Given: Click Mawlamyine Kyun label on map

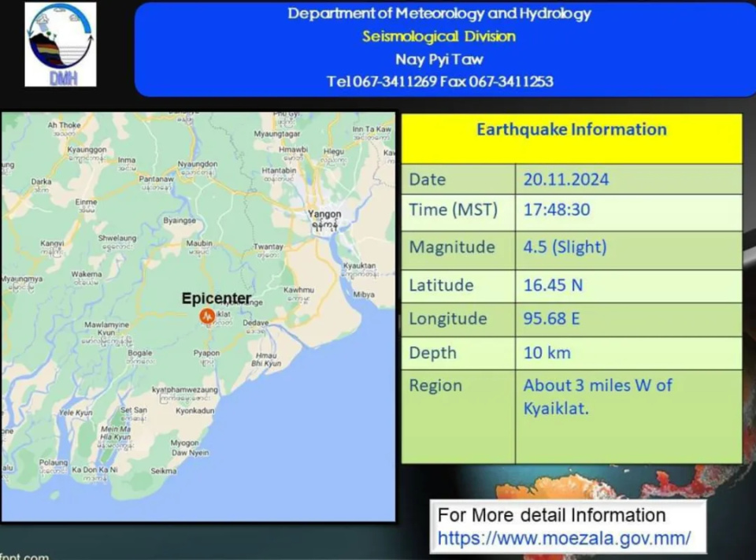Looking at the screenshot, I should [106, 328].
